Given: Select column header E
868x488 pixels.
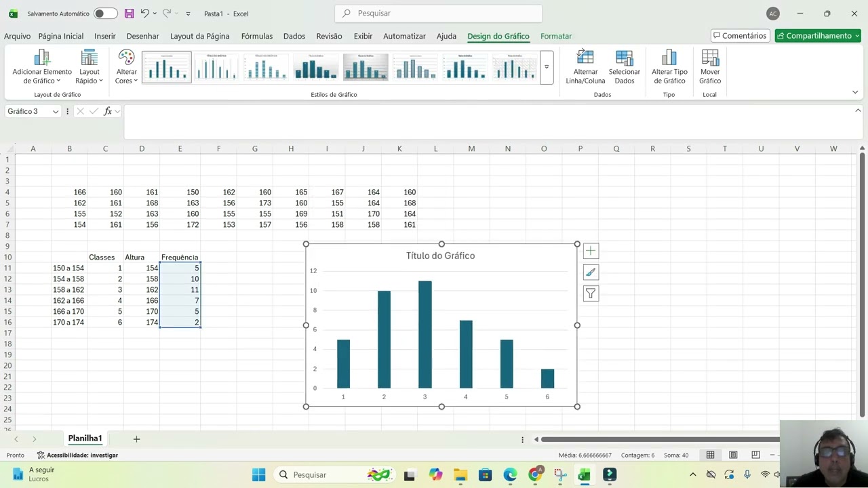Looking at the screenshot, I should (x=180, y=148).
